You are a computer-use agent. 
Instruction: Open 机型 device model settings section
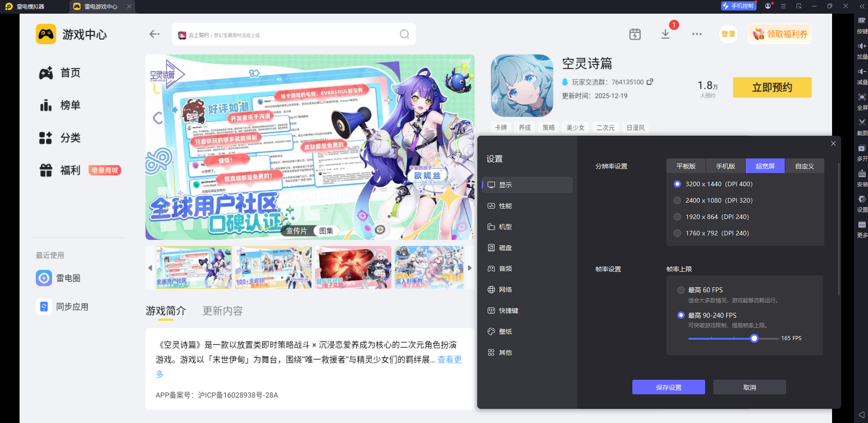click(x=527, y=227)
